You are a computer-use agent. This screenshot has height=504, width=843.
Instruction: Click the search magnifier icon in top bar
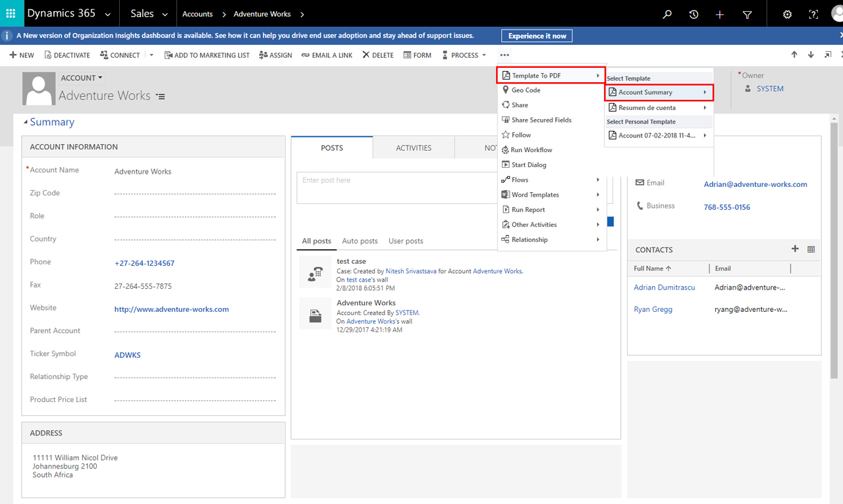point(667,14)
